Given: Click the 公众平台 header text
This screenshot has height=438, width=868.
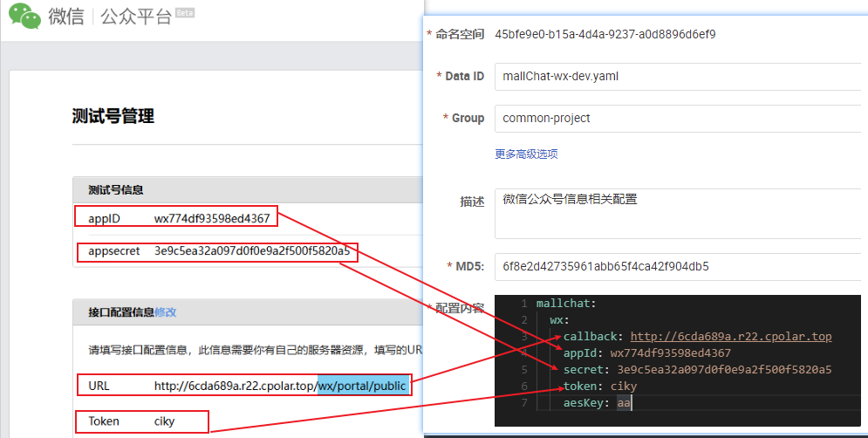Looking at the screenshot, I should (136, 17).
